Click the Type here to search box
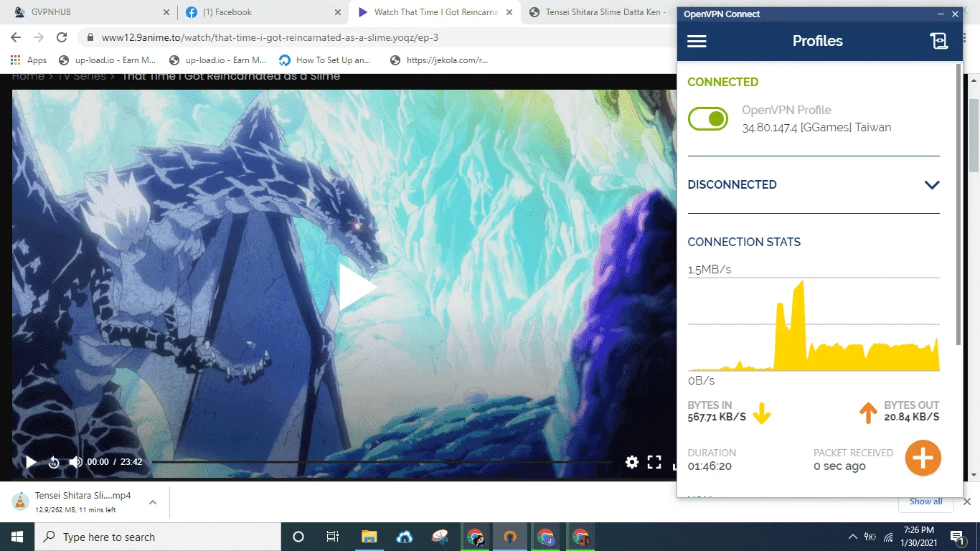 click(x=158, y=537)
